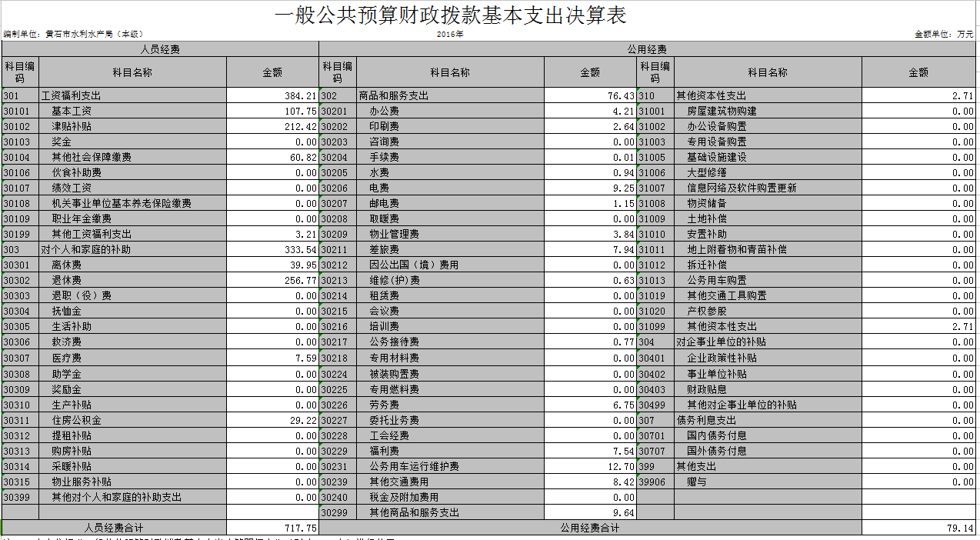This screenshot has height=540, width=980.
Task: Click the 地上附着物和青苗补偿 cell
Action: click(768, 250)
